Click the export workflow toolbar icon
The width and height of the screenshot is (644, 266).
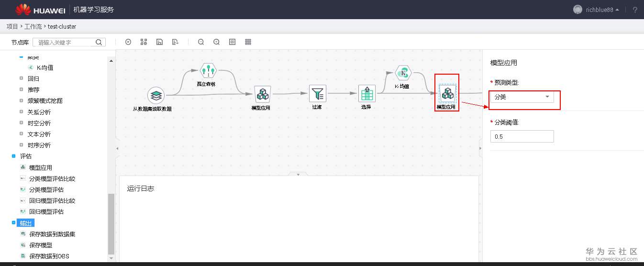click(x=175, y=42)
